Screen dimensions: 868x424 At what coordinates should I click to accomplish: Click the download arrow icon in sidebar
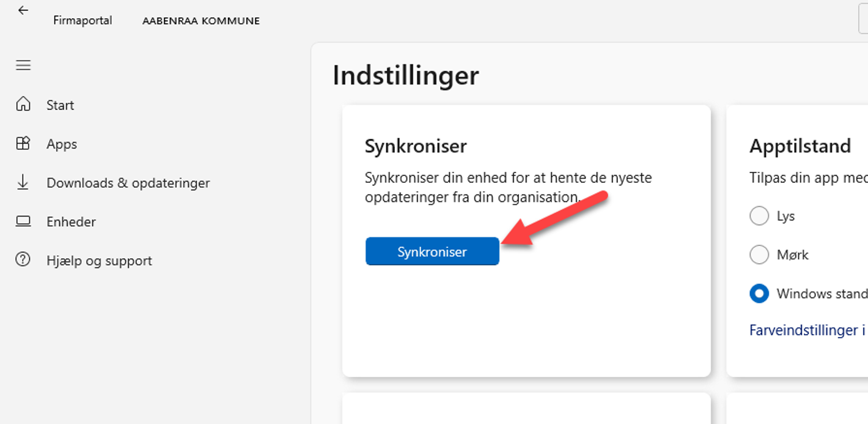click(23, 182)
